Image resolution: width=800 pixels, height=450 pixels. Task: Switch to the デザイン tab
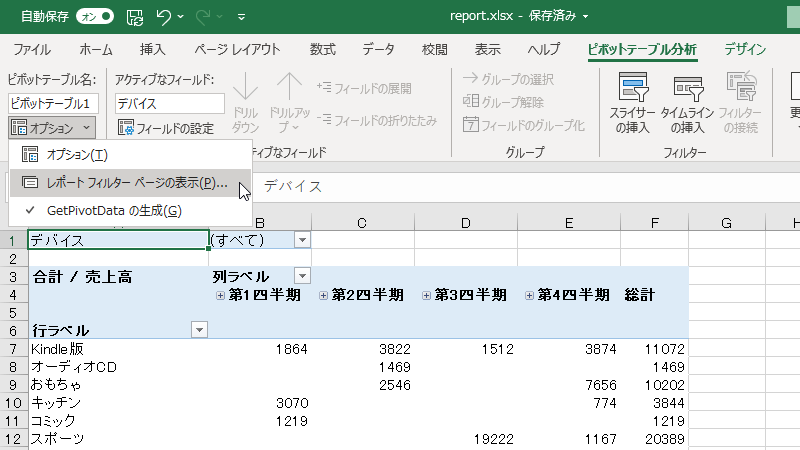coord(745,49)
